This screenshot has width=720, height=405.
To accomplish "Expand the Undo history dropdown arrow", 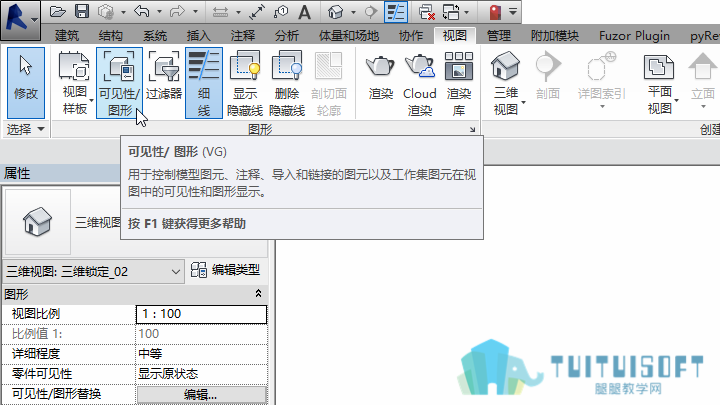I will [x=159, y=12].
